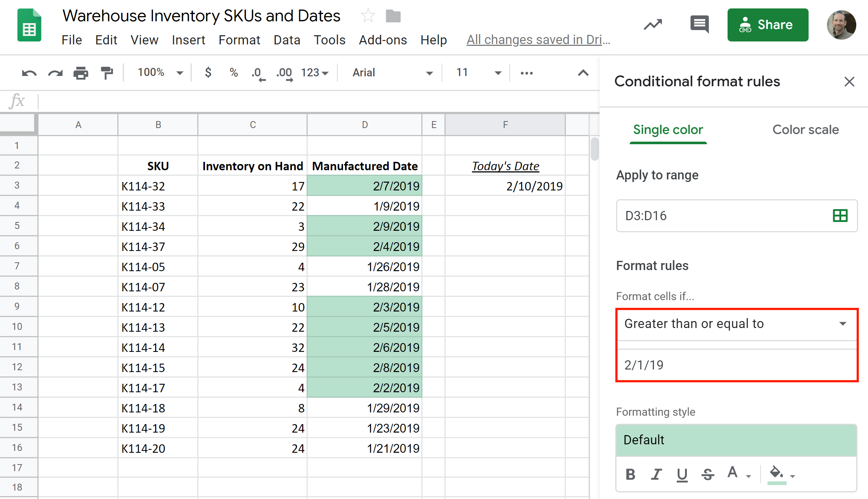Open the Data menu

coord(287,40)
